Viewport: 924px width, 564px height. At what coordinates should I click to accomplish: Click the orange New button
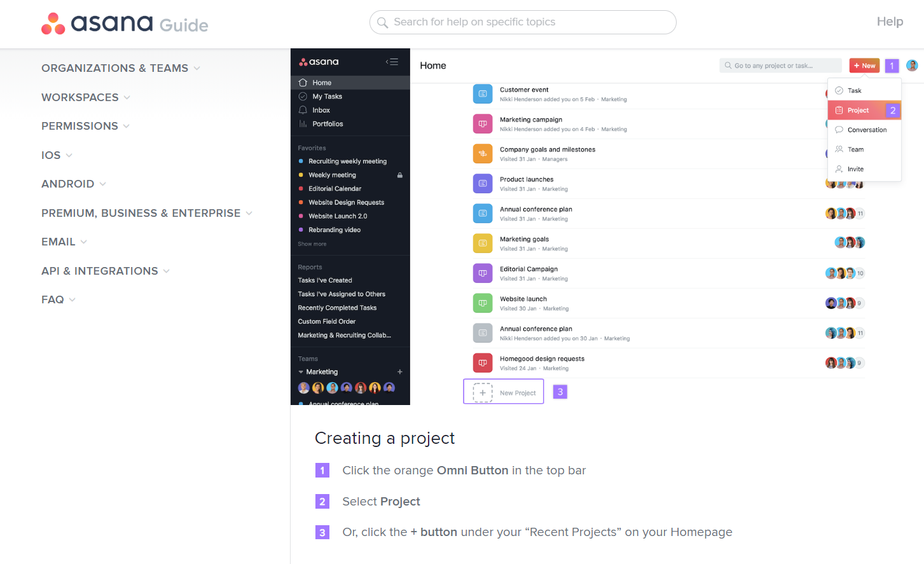[864, 65]
